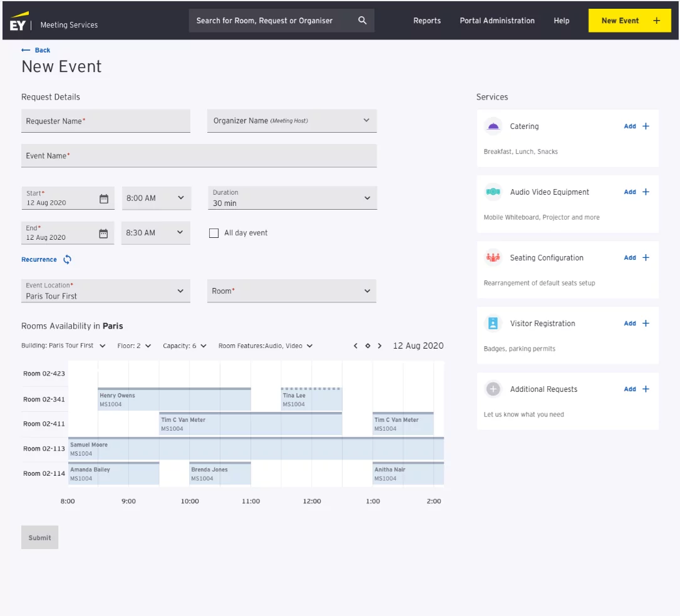Go to next day in availability
The height and width of the screenshot is (616, 680).
(379, 346)
